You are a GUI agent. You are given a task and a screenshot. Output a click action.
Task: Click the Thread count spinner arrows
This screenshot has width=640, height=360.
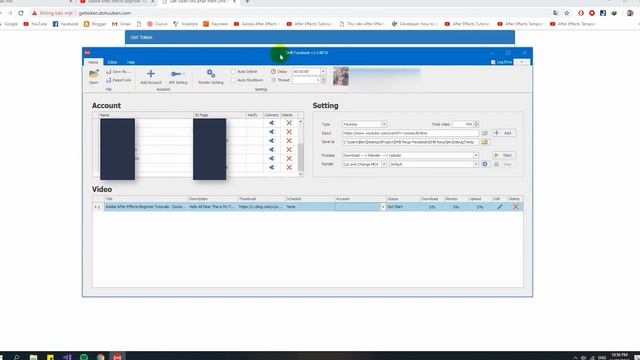click(x=324, y=80)
